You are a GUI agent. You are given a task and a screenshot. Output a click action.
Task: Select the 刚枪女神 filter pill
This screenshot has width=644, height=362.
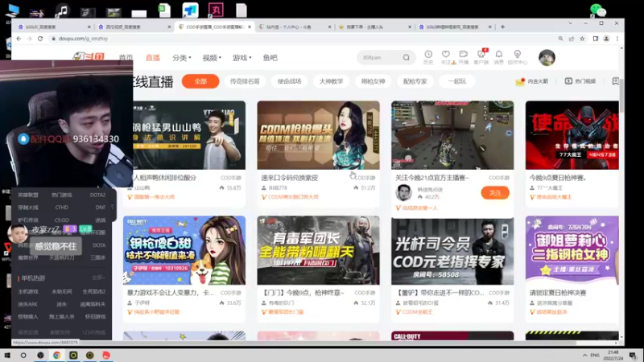point(373,81)
